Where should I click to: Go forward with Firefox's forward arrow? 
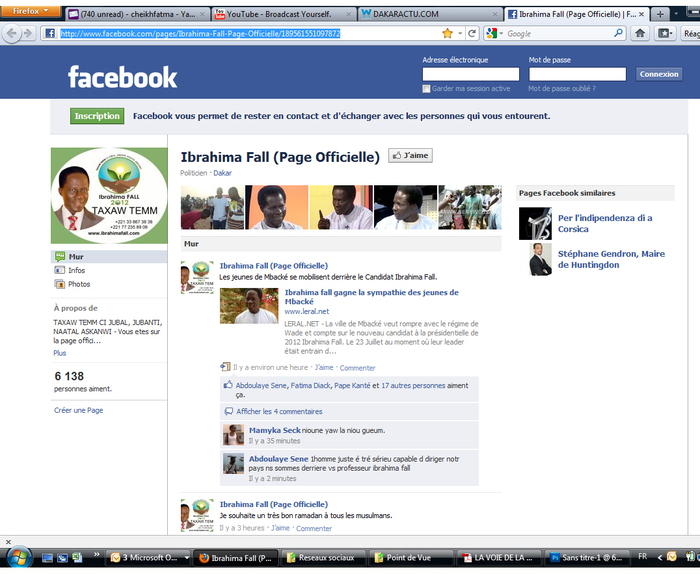(x=28, y=33)
